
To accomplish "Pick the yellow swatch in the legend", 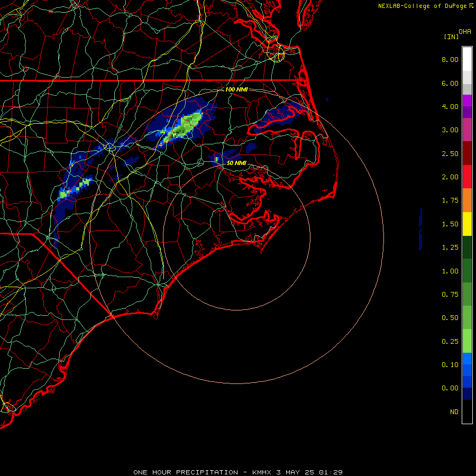I will click(x=467, y=224).
